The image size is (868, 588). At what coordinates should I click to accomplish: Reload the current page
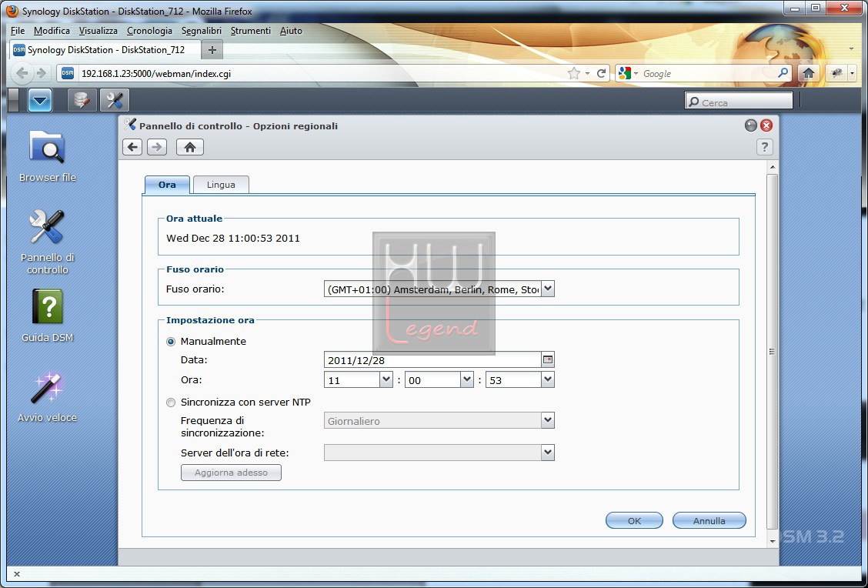[601, 73]
